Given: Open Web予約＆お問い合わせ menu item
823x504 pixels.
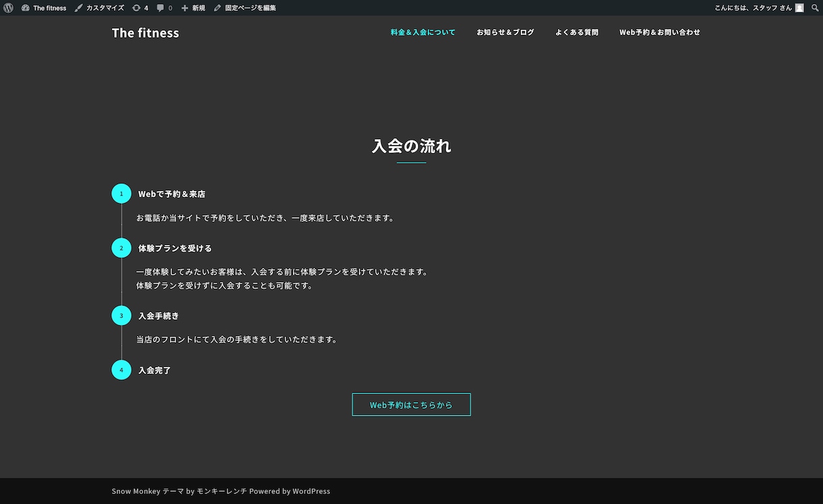Looking at the screenshot, I should pyautogui.click(x=660, y=32).
